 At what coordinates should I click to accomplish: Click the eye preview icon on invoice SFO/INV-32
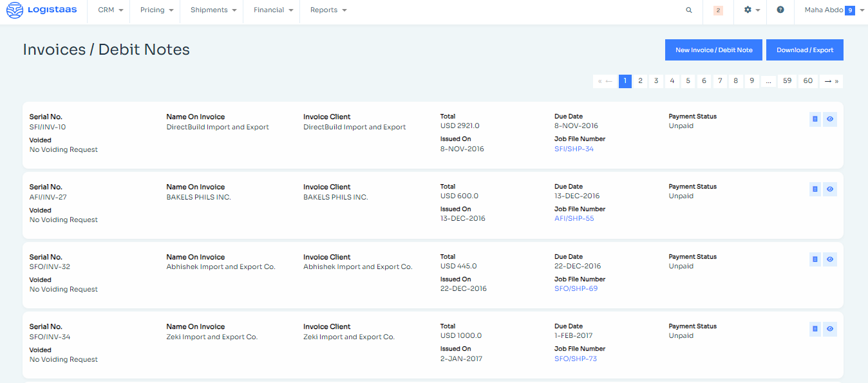(829, 259)
